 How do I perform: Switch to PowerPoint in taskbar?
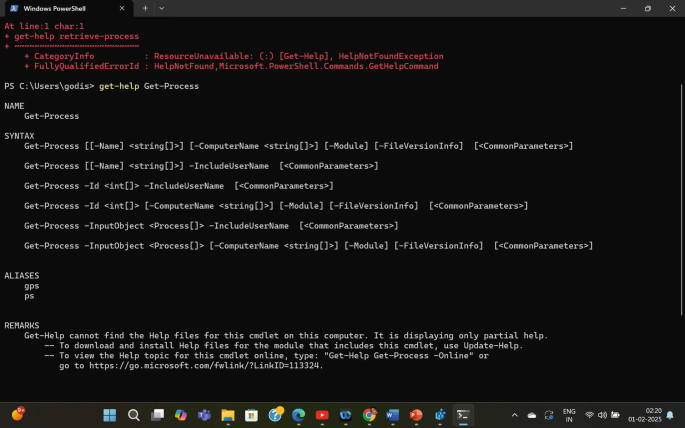pyautogui.click(x=416, y=415)
